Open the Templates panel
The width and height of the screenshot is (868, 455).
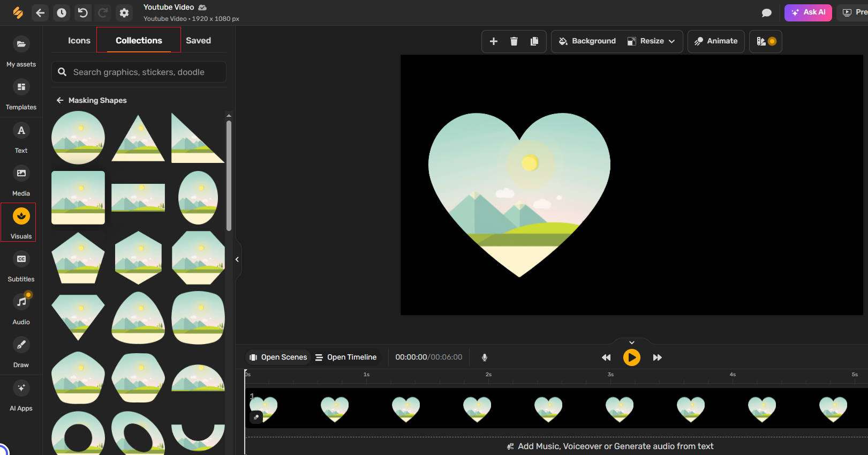21,95
